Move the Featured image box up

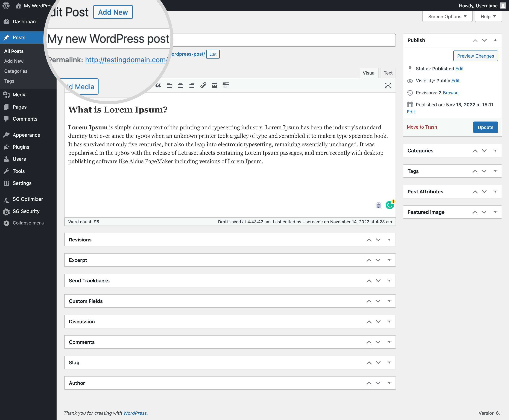pyautogui.click(x=475, y=212)
